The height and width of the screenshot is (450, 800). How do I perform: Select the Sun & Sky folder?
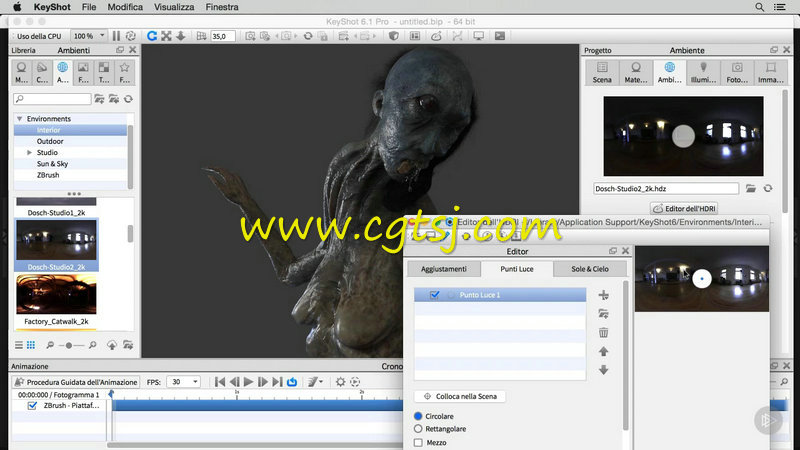tap(52, 164)
